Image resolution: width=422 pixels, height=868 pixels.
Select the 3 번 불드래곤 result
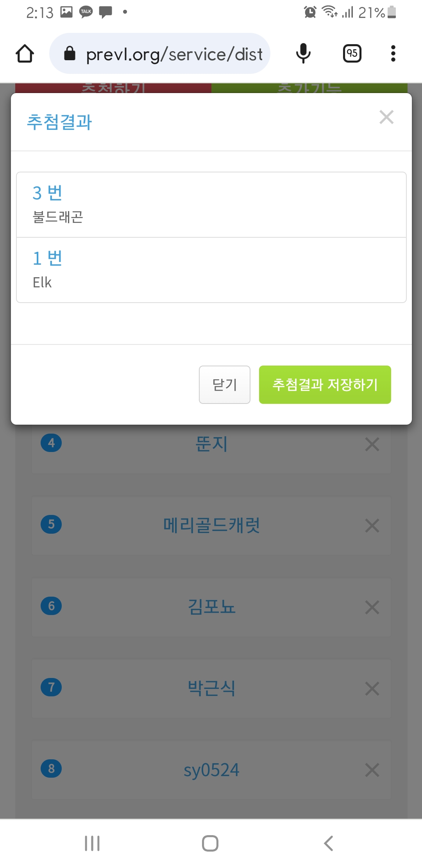click(211, 204)
